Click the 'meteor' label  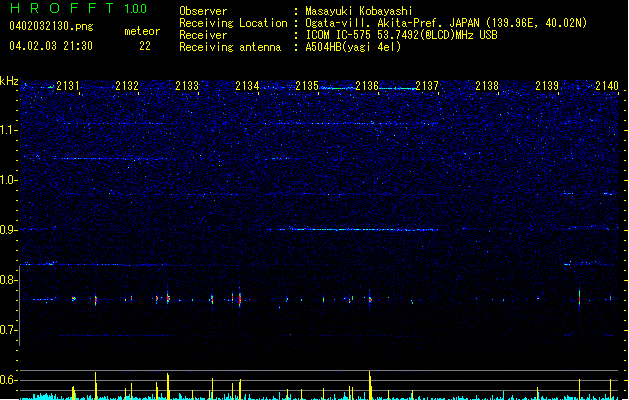coord(142,31)
